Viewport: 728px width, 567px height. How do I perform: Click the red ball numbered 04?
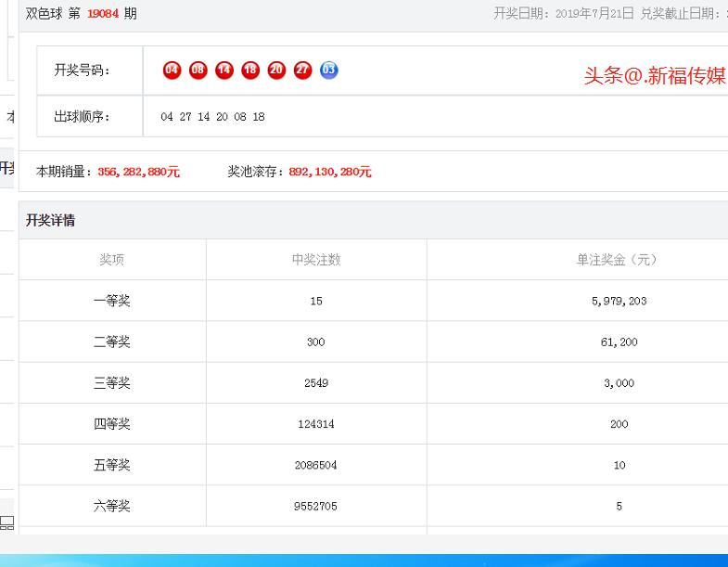click(172, 70)
